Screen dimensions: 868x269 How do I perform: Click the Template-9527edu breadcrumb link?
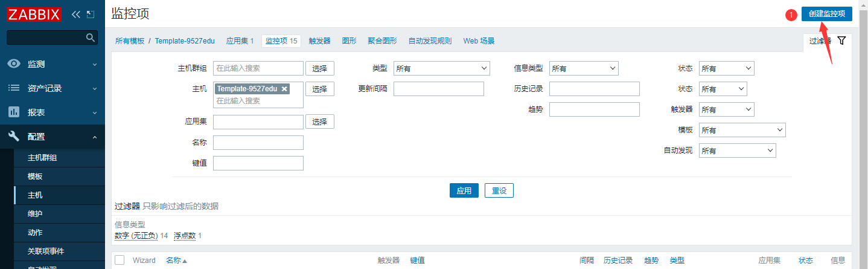click(185, 41)
